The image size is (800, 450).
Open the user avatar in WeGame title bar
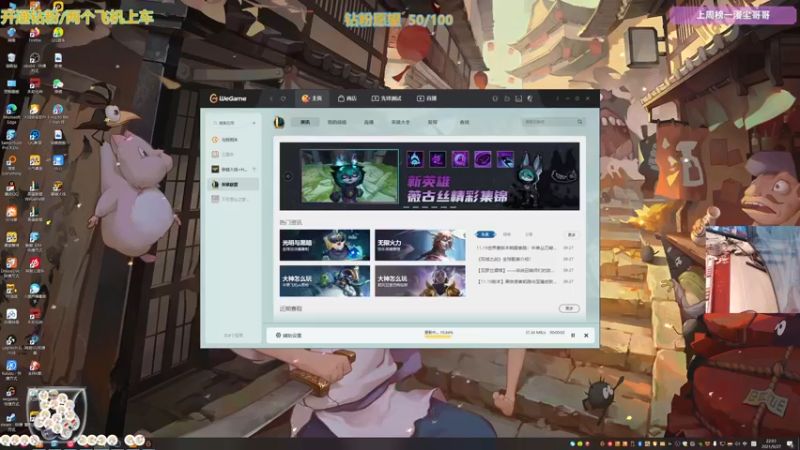pos(530,98)
